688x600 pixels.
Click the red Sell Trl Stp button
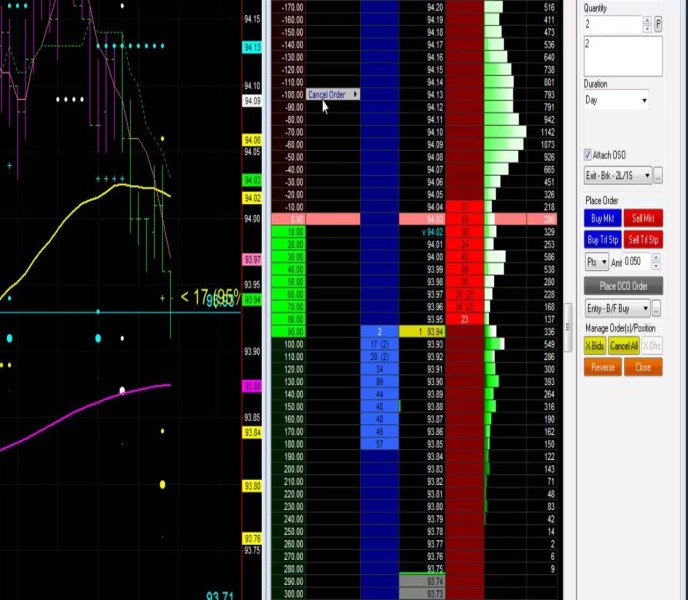pyautogui.click(x=643, y=240)
